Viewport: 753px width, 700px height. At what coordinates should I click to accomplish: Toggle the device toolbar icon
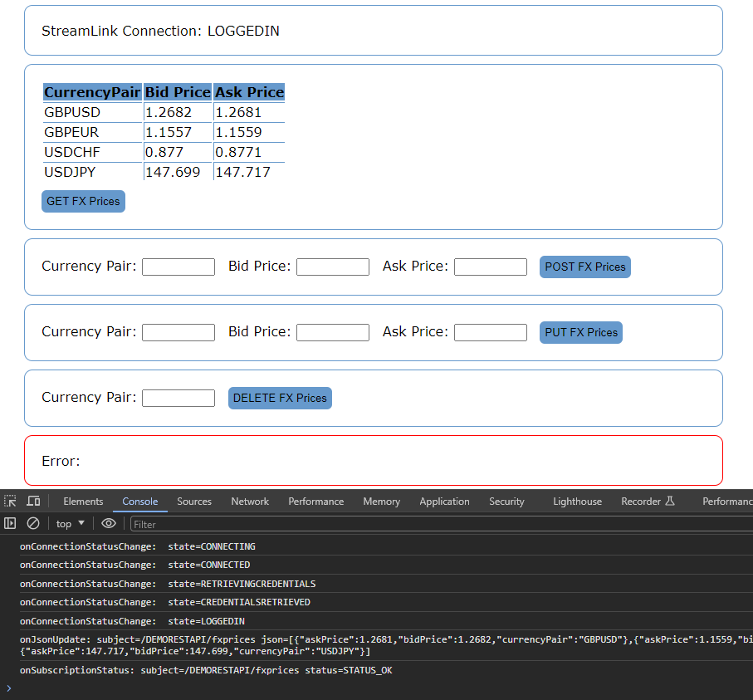[33, 501]
